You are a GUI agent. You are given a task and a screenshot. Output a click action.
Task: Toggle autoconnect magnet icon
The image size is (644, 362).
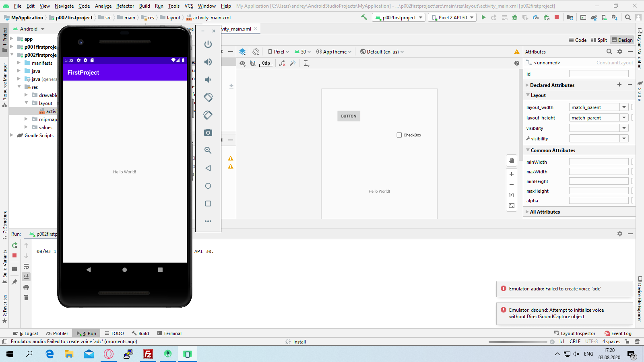click(253, 63)
